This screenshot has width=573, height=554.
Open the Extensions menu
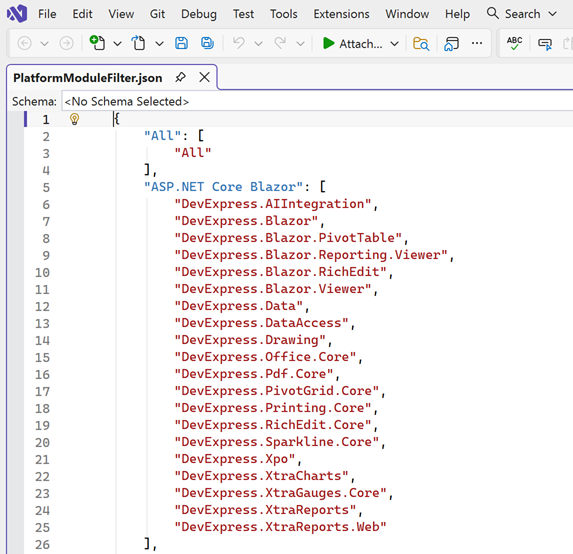tap(341, 14)
